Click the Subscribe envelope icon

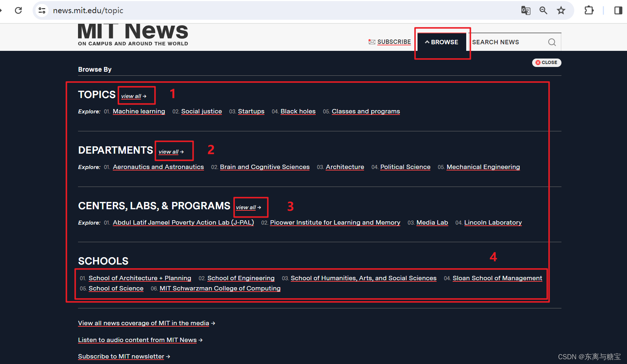tap(372, 42)
